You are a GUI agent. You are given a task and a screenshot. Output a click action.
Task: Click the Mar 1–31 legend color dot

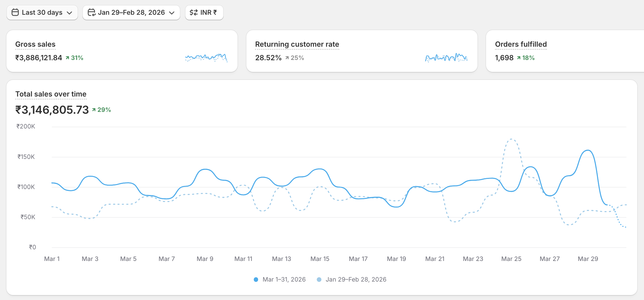[256, 279]
